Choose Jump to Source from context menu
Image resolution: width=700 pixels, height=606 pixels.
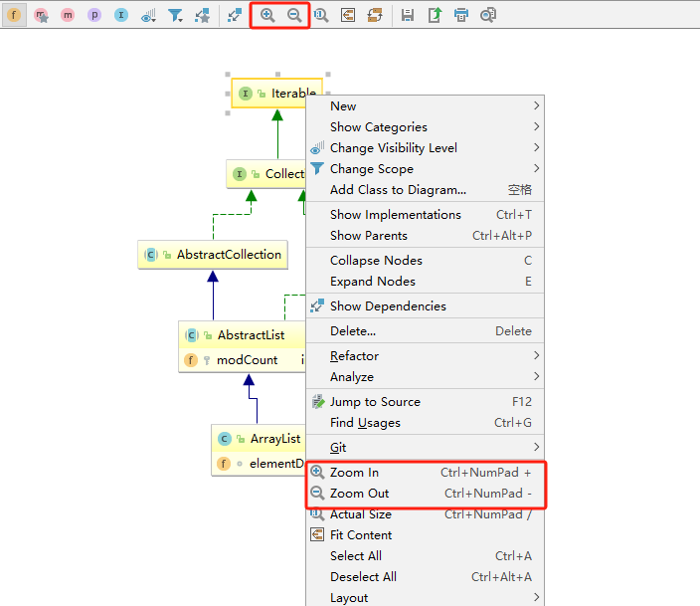425,402
